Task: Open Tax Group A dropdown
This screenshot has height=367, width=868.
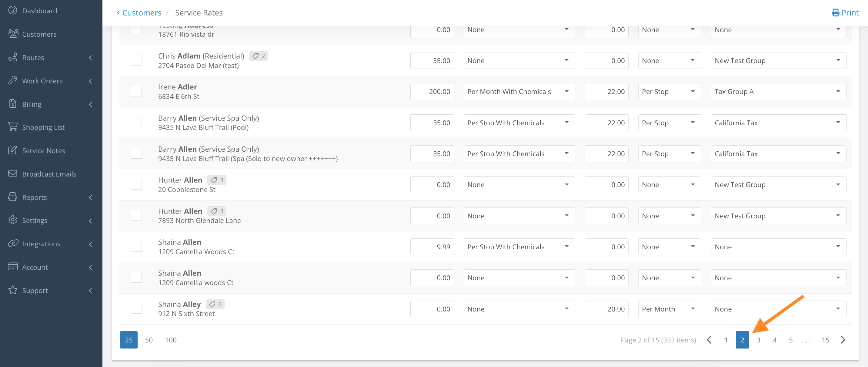Action: point(778,92)
